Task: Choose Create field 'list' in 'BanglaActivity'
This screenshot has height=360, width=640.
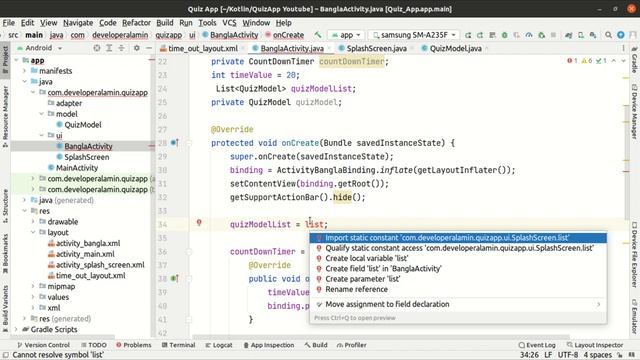Action: point(458,269)
